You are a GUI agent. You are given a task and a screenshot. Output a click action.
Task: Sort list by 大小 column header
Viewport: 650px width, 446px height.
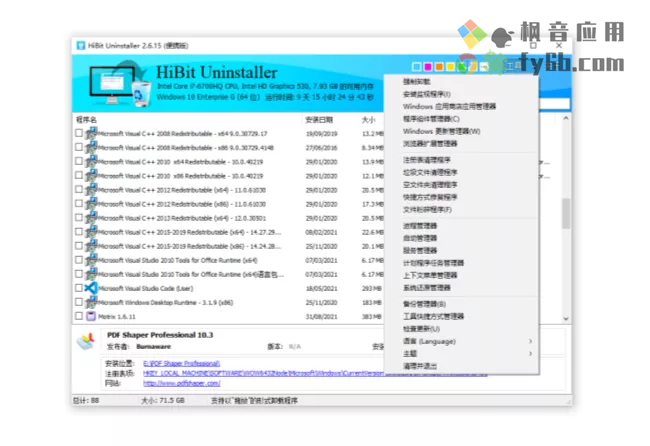(368, 120)
